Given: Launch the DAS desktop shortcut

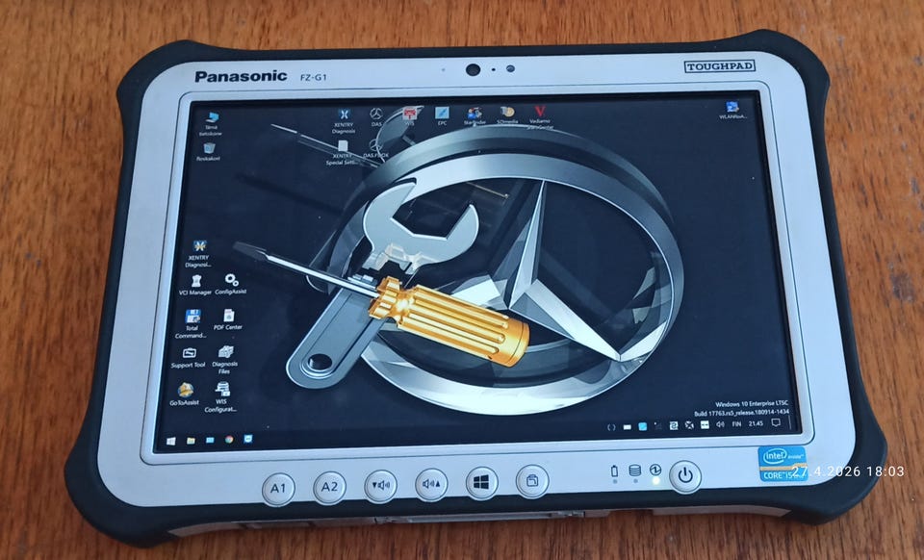Looking at the screenshot, I should 376,116.
